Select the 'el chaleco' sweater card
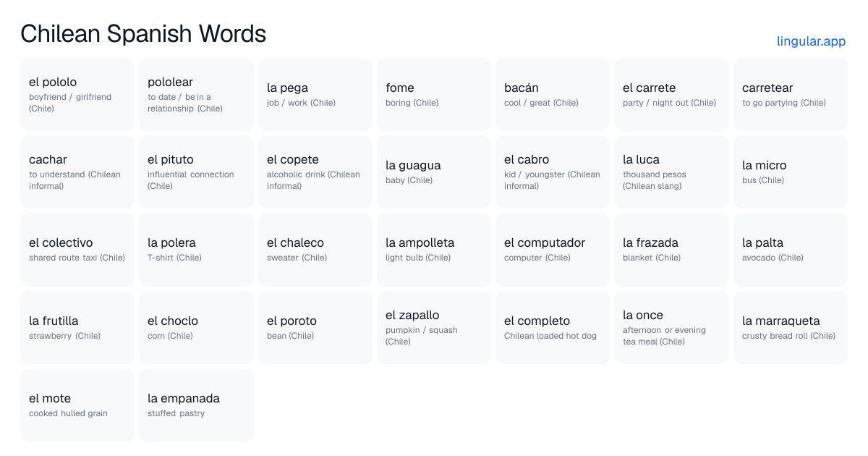This screenshot has width=868, height=456. coord(315,250)
